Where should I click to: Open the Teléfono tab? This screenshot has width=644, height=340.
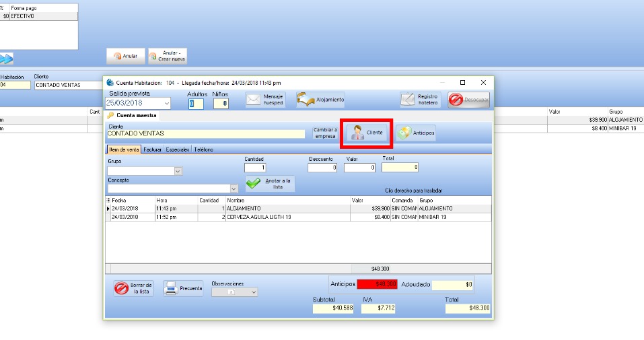coord(204,149)
